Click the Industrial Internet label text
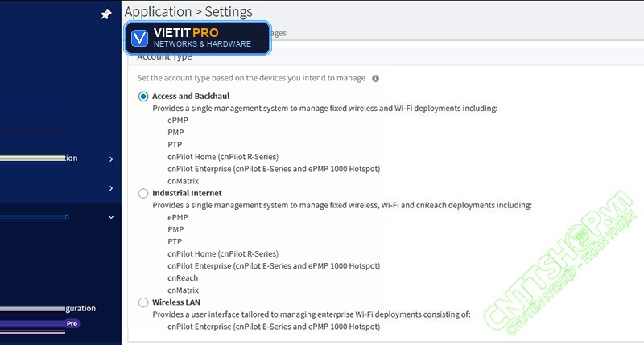This screenshot has width=644, height=345. (x=187, y=193)
